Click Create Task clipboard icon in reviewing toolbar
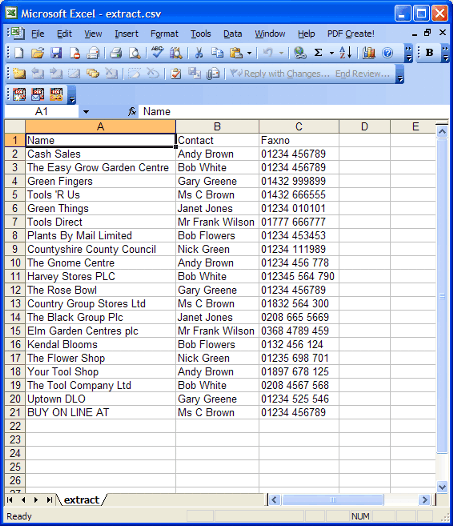The image size is (453, 526). tap(175, 73)
